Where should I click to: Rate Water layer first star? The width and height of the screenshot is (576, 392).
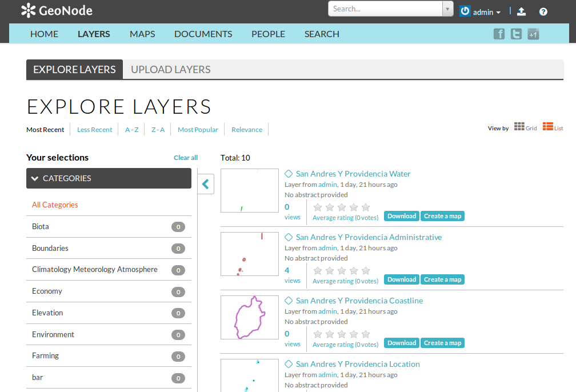(318, 207)
